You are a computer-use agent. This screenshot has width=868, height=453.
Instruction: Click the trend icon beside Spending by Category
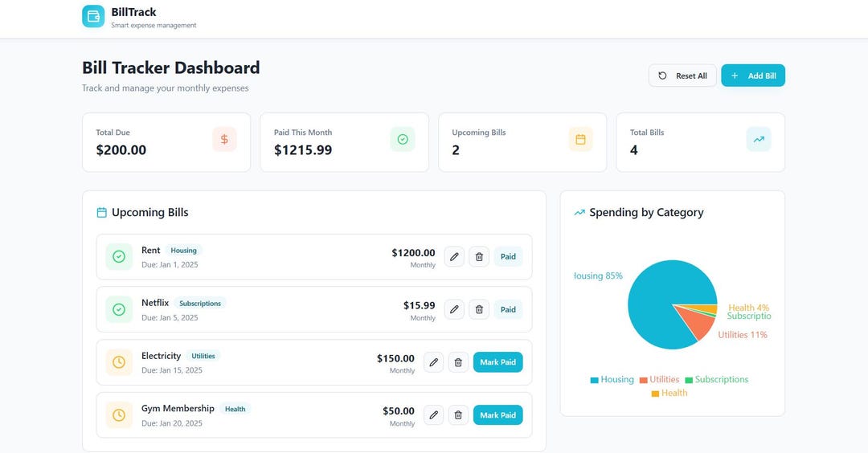click(x=579, y=212)
